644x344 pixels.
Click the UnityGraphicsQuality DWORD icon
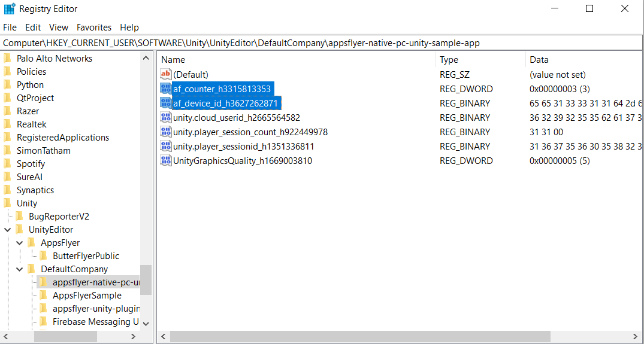[x=165, y=160]
